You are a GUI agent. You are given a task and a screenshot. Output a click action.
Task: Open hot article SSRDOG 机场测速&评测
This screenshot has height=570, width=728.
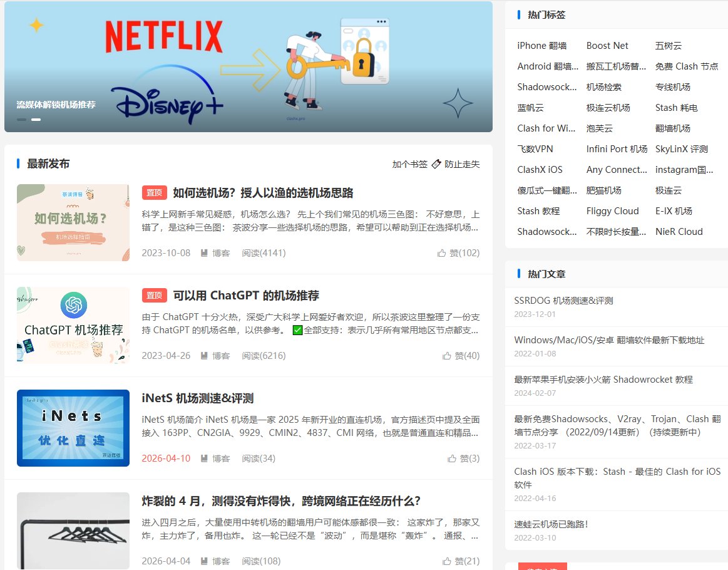[563, 301]
